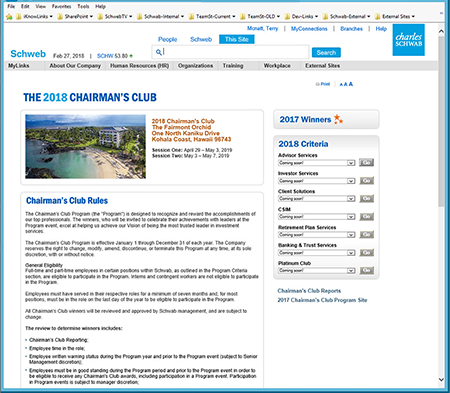Open MyConnections link
The height and width of the screenshot is (393, 450).
[x=309, y=29]
